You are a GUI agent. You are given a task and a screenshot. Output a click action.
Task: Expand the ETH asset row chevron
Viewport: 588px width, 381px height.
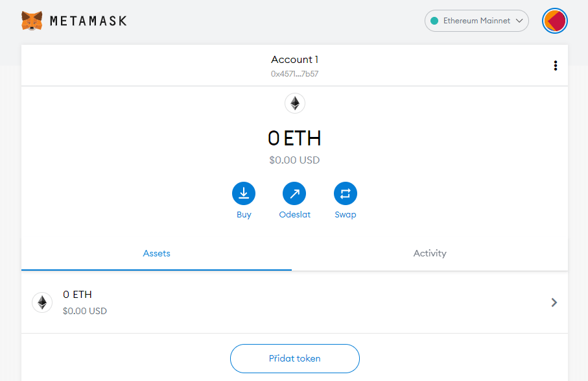[x=554, y=302]
